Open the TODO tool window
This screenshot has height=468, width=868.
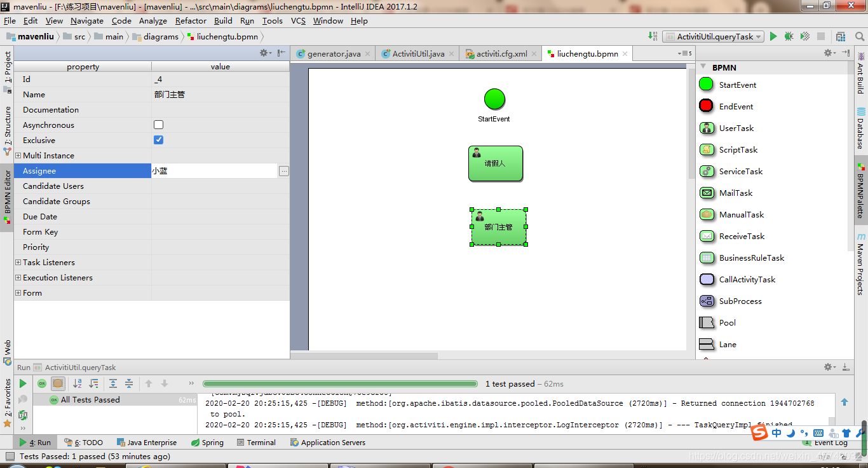click(83, 443)
